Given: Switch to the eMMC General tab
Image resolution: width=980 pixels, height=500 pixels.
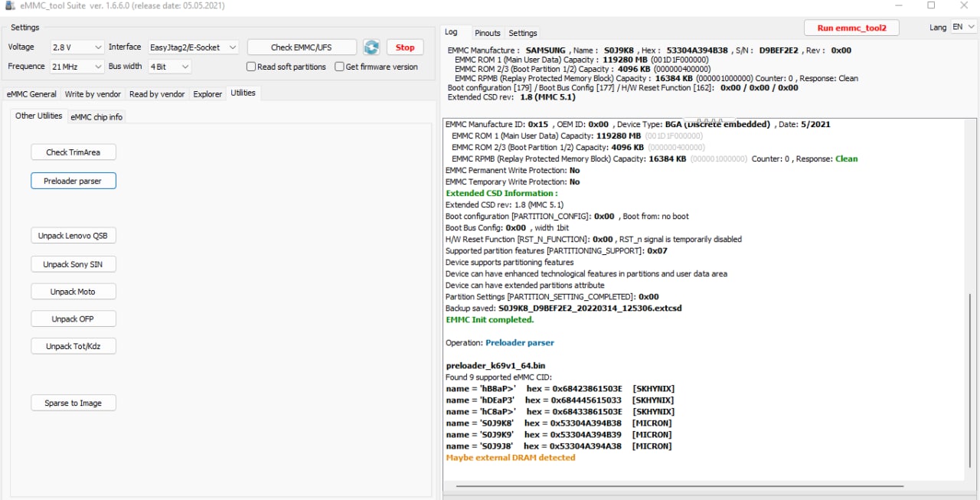Looking at the screenshot, I should 31,94.
